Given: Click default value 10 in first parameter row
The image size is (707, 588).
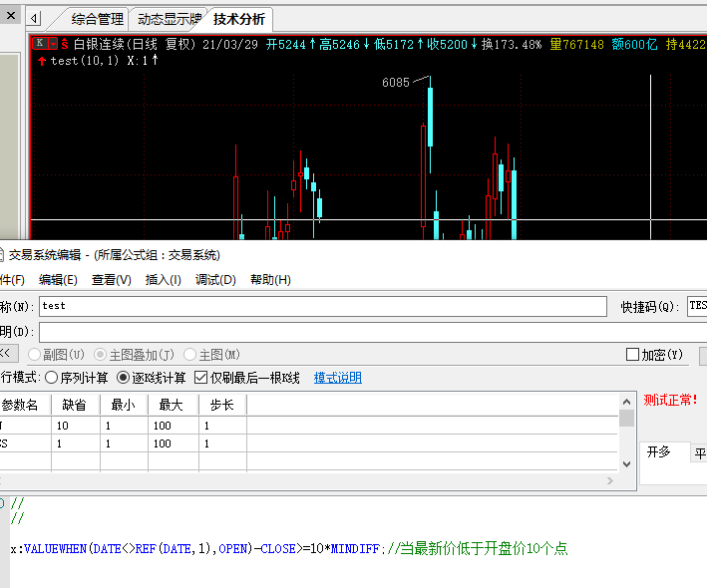Looking at the screenshot, I should click(x=76, y=426).
